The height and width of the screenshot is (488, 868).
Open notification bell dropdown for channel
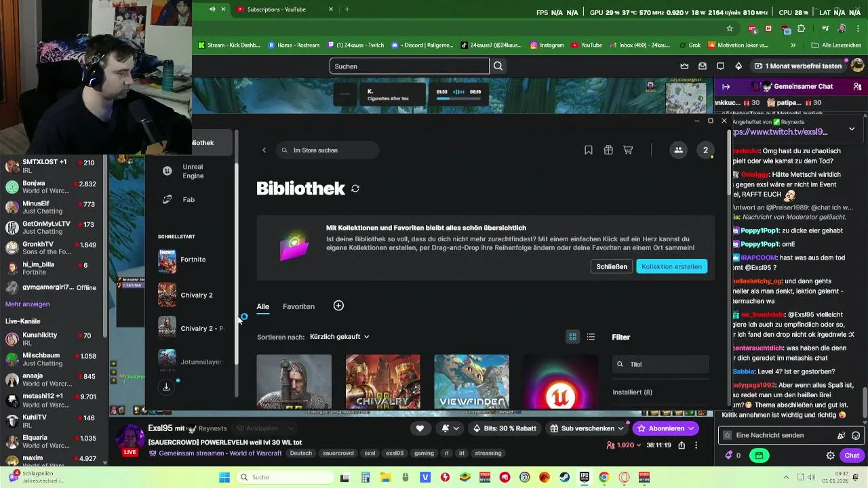450,428
